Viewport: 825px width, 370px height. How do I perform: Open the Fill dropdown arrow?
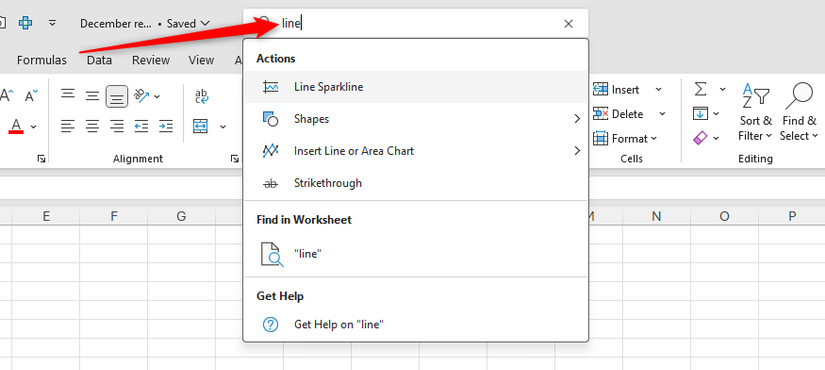[716, 113]
